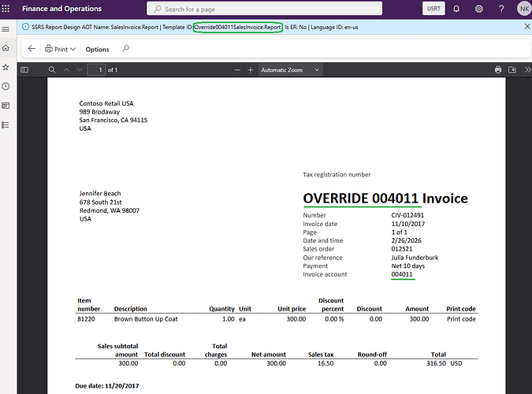532x394 pixels.
Task: Go to next page arrow
Action: [80, 70]
